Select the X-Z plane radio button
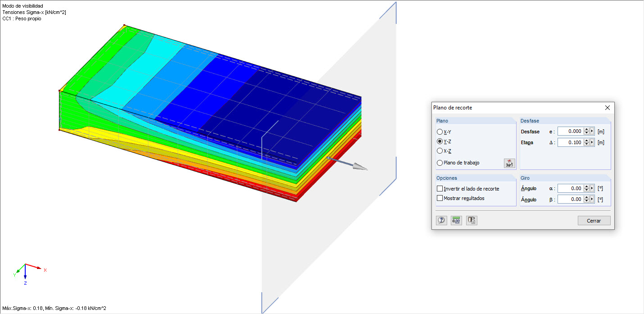 [x=440, y=151]
